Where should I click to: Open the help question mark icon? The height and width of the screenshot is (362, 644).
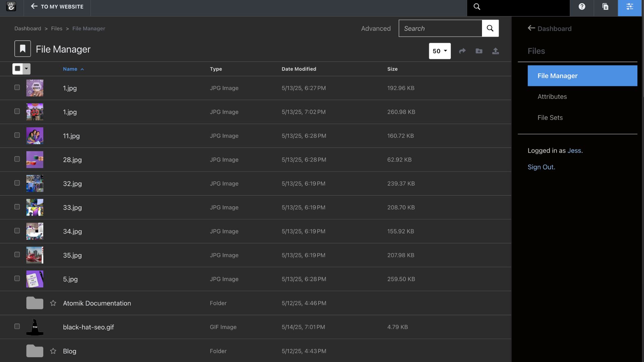(x=582, y=7)
